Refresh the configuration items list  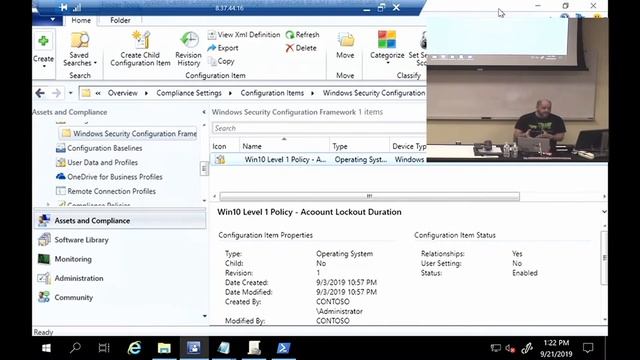coord(302,35)
